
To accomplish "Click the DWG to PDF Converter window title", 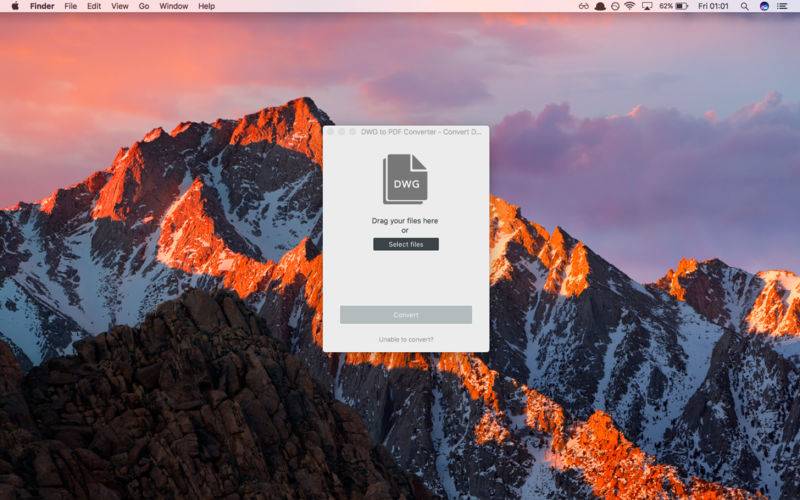I will 421,132.
